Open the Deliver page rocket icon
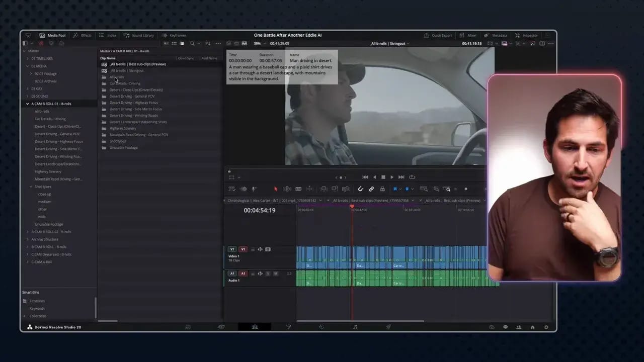 [388, 327]
